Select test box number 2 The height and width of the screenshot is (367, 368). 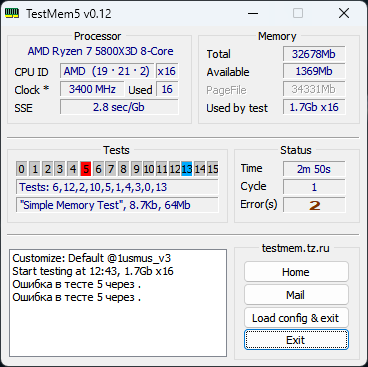pyautogui.click(x=48, y=169)
